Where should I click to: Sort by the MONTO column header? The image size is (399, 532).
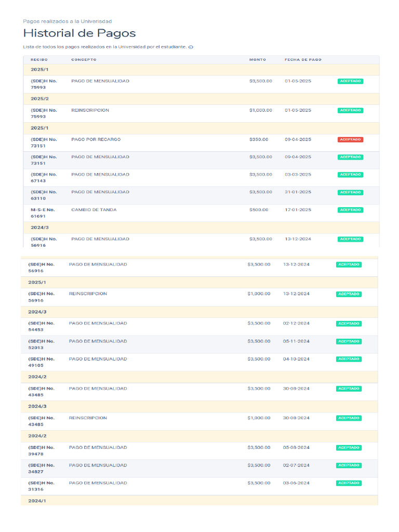pyautogui.click(x=257, y=60)
